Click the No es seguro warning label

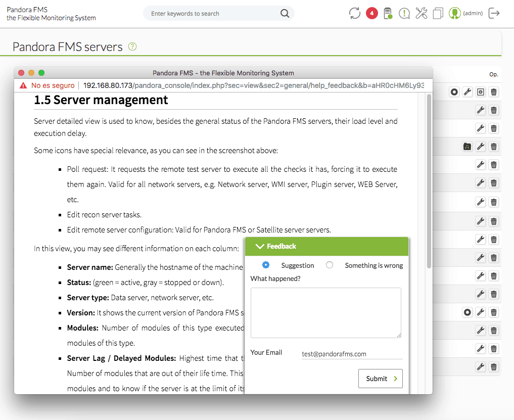53,85
